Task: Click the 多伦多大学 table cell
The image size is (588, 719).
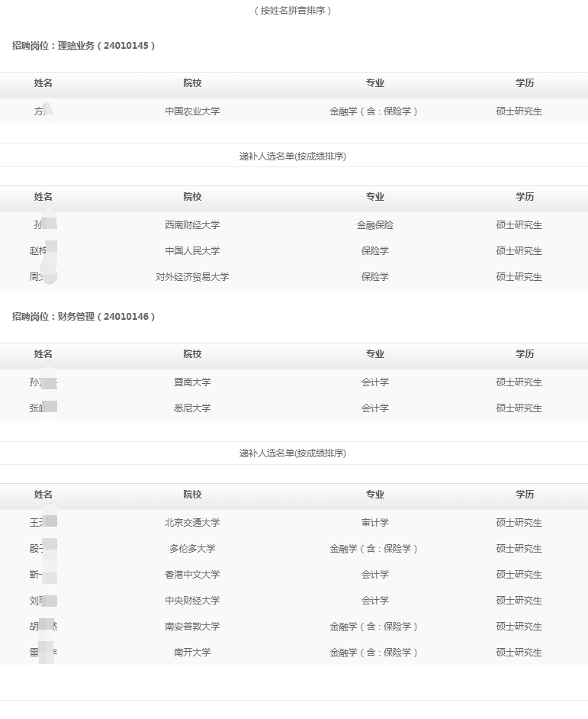Action: coord(192,549)
